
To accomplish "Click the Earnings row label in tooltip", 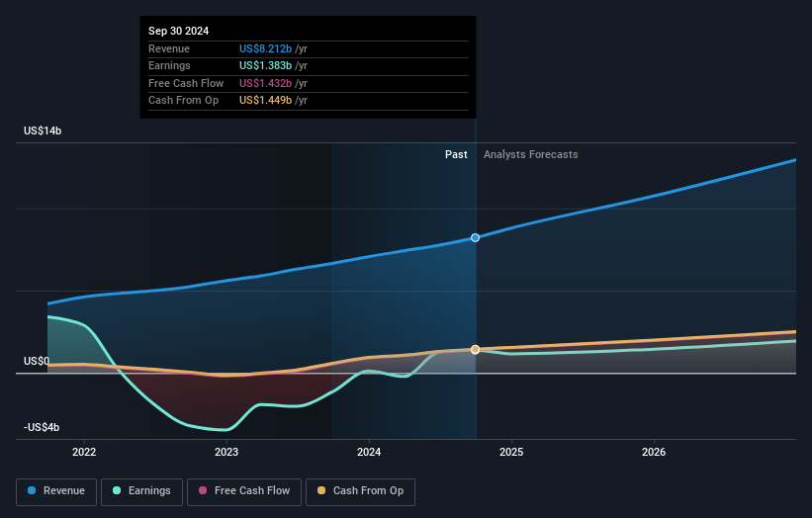I will click(169, 65).
